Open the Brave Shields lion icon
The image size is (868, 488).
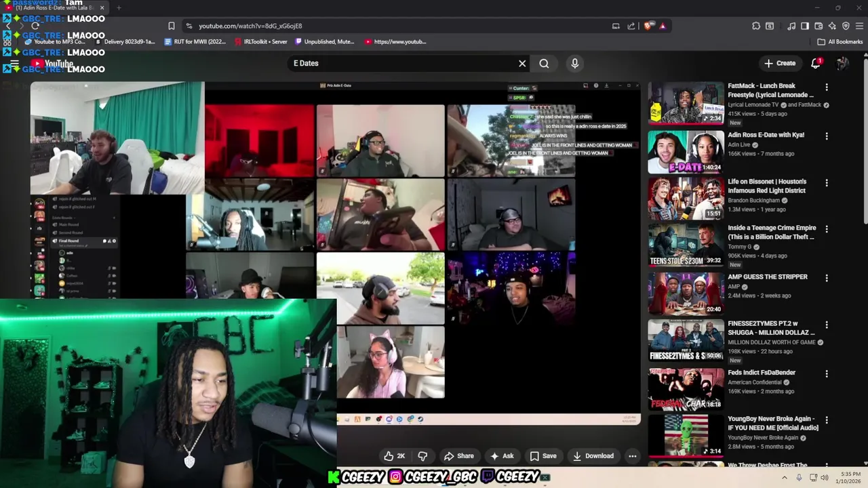pos(649,26)
